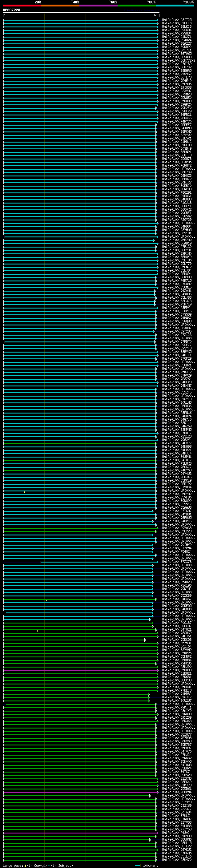The image size is (197, 868).
Task: Open hit UniRef100_C1FFF0
Action: [x=177, y=23]
